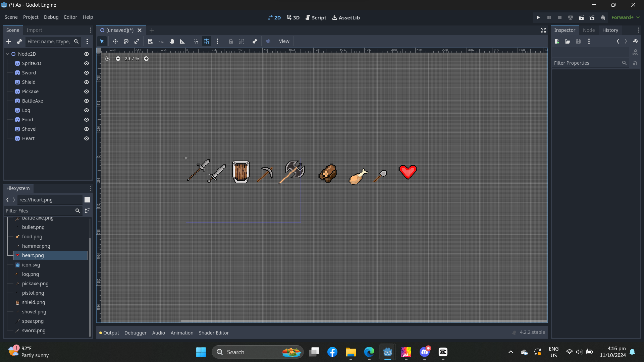Zoom in with the plus icon
644x362 pixels.
[x=146, y=59]
